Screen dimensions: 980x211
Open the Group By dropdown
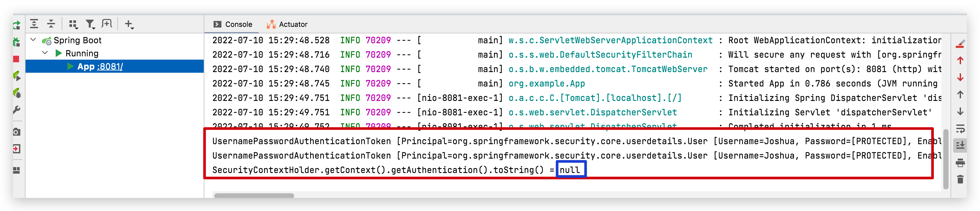tap(73, 24)
